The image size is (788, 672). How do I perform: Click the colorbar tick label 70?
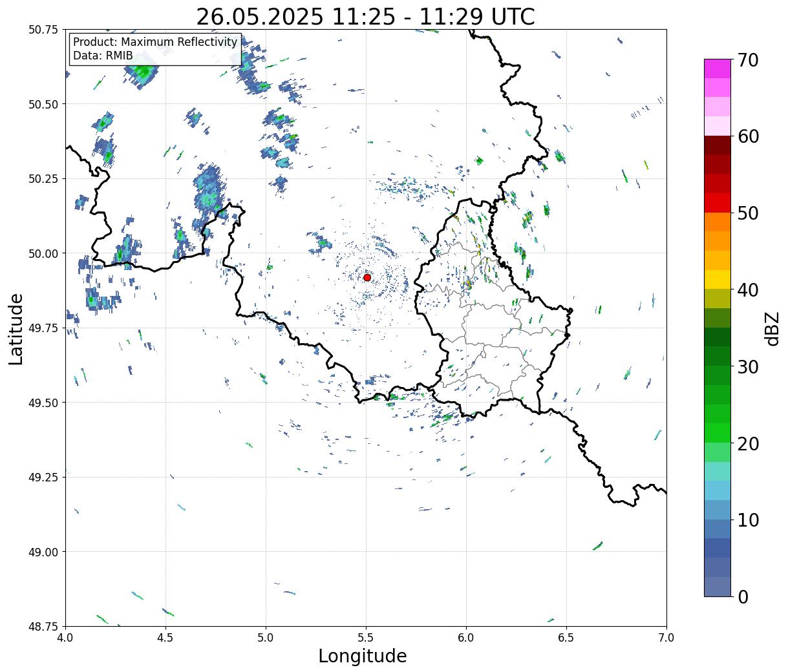point(748,60)
